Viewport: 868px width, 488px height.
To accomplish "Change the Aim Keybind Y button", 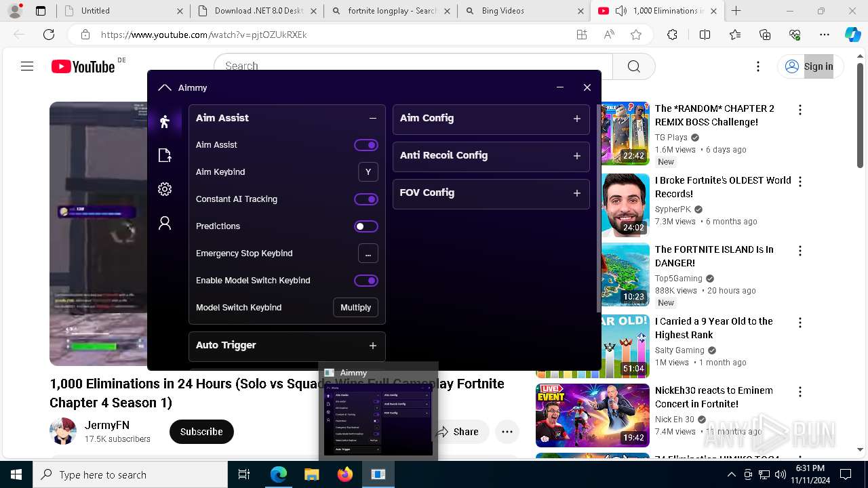I will 368,172.
